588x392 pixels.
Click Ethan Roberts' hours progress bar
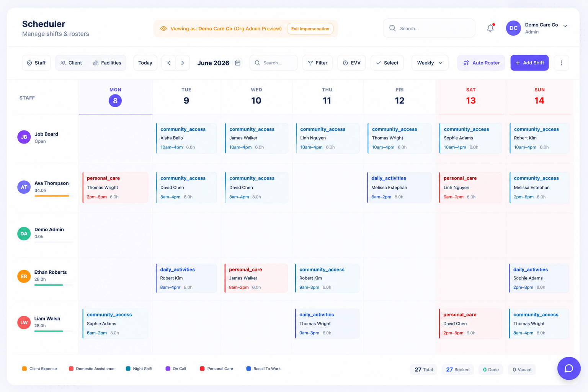coord(54,285)
